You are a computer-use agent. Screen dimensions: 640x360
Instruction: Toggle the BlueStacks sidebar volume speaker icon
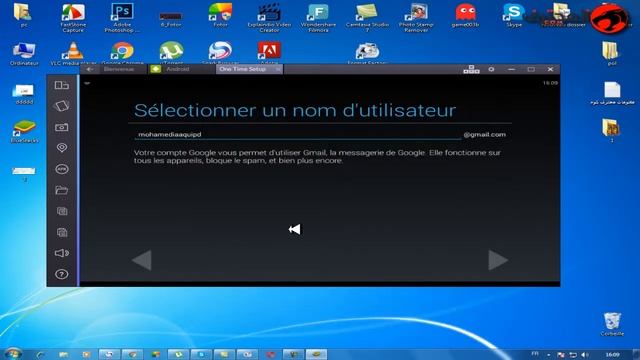(x=62, y=253)
